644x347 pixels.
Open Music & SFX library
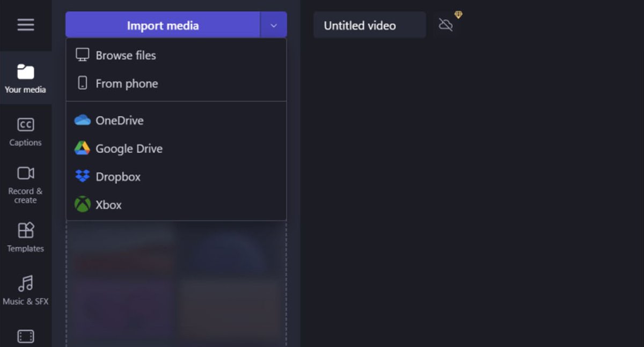[25, 290]
